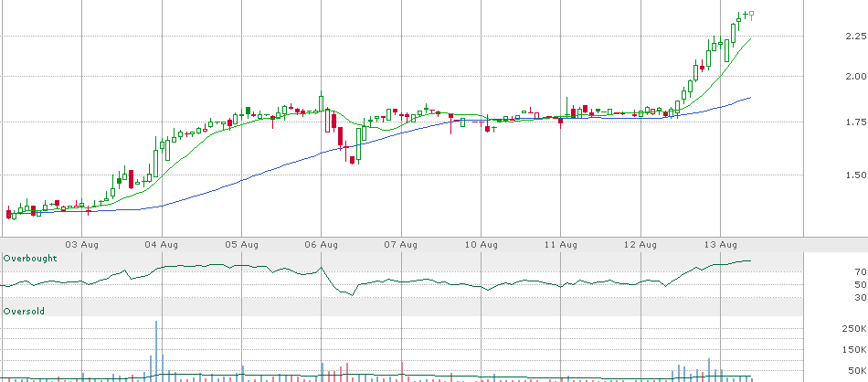Click the 1.75 price axis value

(x=855, y=122)
